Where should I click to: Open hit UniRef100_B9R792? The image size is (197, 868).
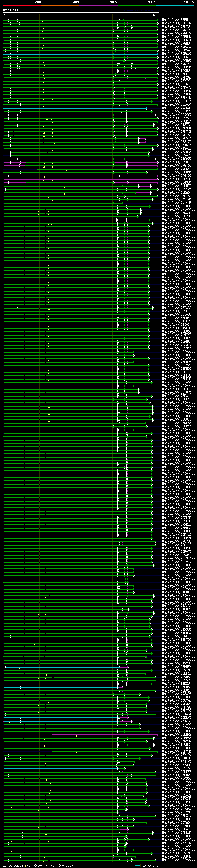(177, 30)
